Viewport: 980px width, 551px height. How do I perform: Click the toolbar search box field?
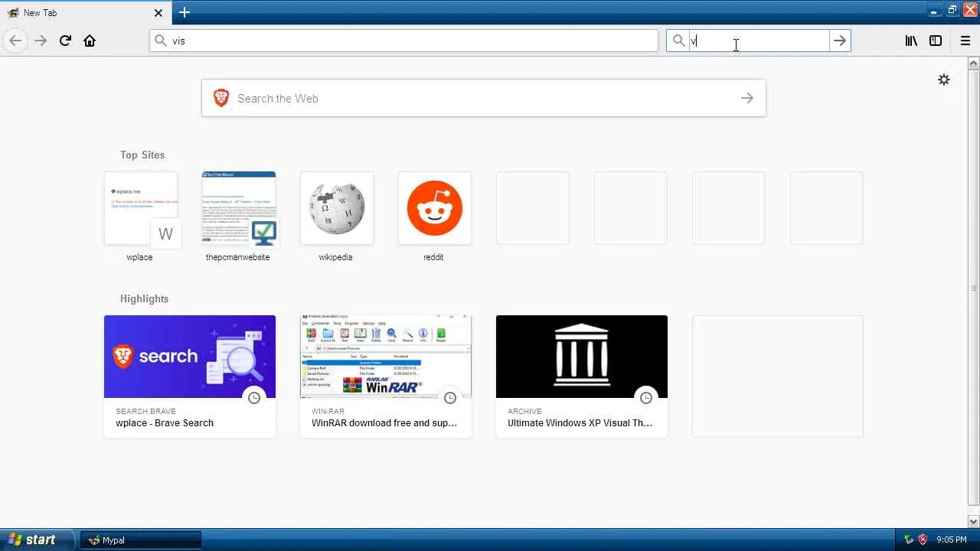[759, 41]
